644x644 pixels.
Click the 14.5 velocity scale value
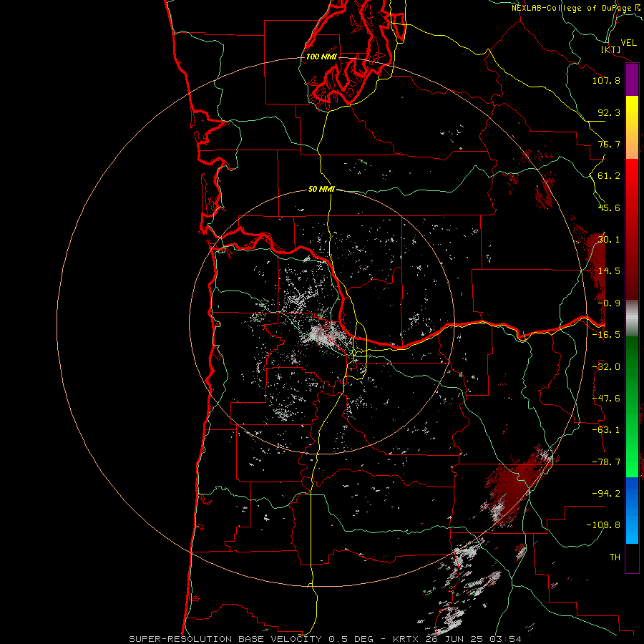click(x=609, y=271)
